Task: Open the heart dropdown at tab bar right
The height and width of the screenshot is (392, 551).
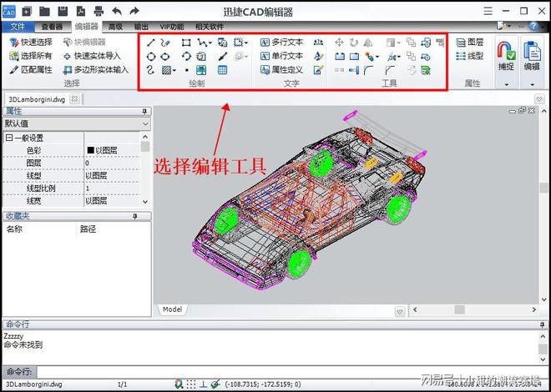Action: pos(539,98)
